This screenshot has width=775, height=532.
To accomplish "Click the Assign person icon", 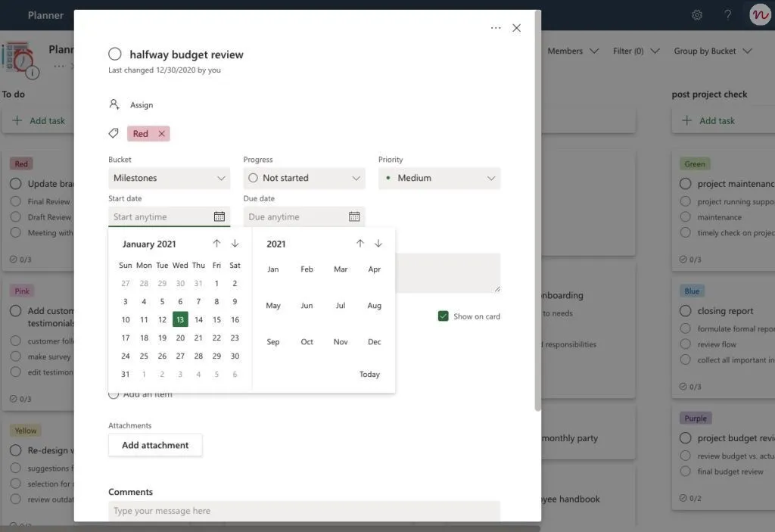I will click(114, 104).
